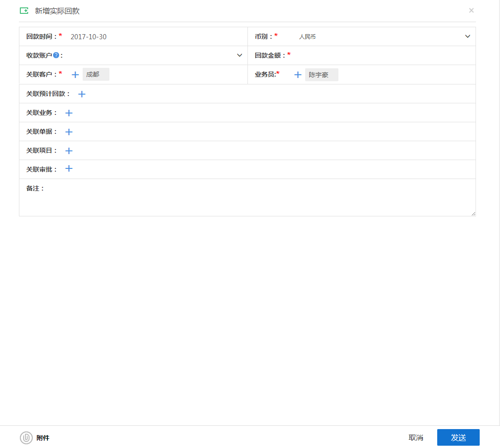Click plus icon for 关联项目
Screen dimensions: 500x448
[69, 151]
